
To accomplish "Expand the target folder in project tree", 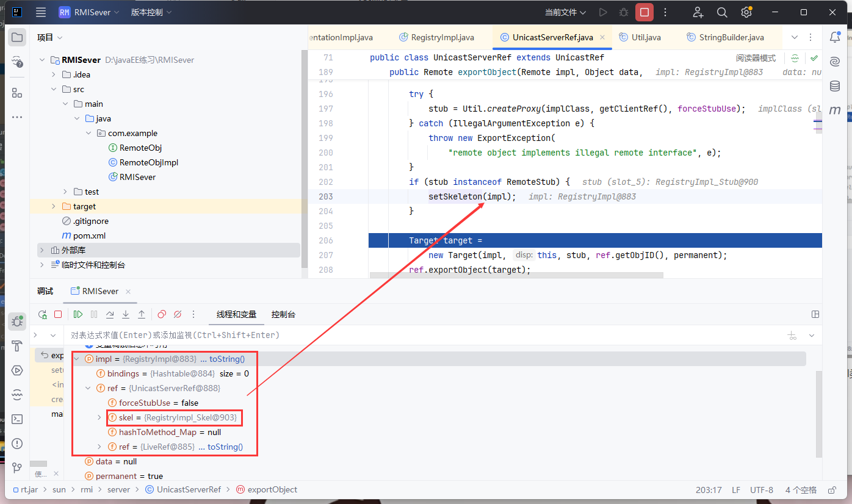I will [54, 206].
